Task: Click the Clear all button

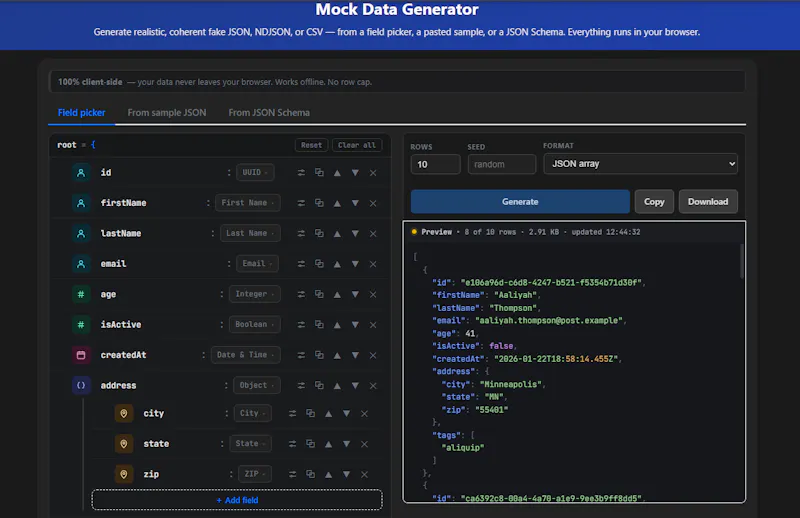Action: [x=357, y=145]
